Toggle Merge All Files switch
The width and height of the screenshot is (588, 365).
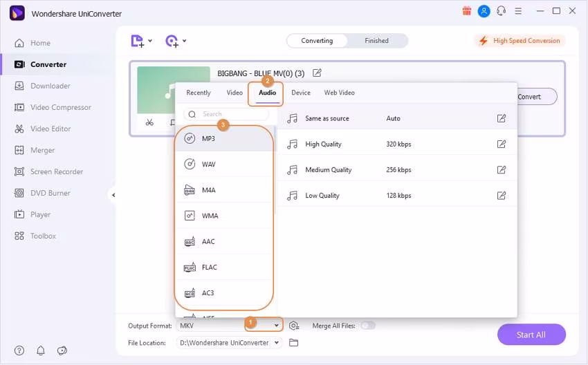368,326
